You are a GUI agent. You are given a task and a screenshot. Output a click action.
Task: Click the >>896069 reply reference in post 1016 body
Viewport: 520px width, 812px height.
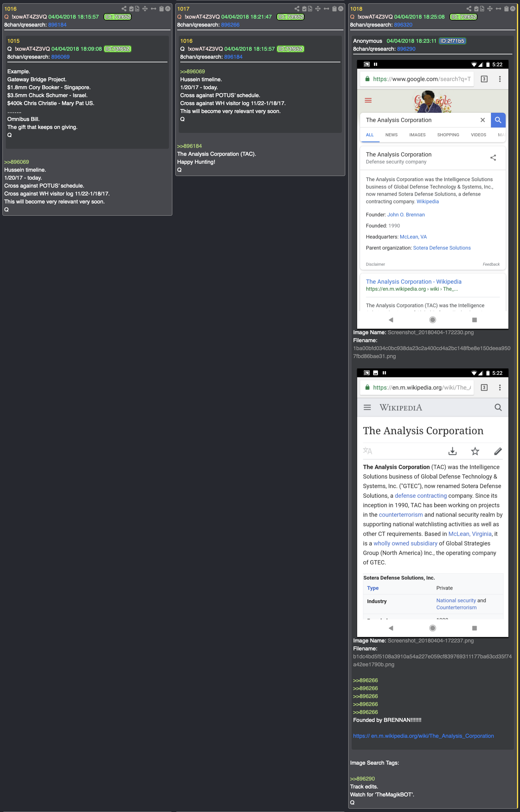click(16, 162)
